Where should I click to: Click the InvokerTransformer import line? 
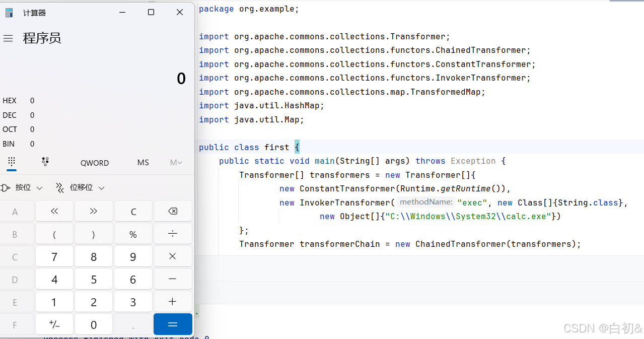tap(365, 78)
